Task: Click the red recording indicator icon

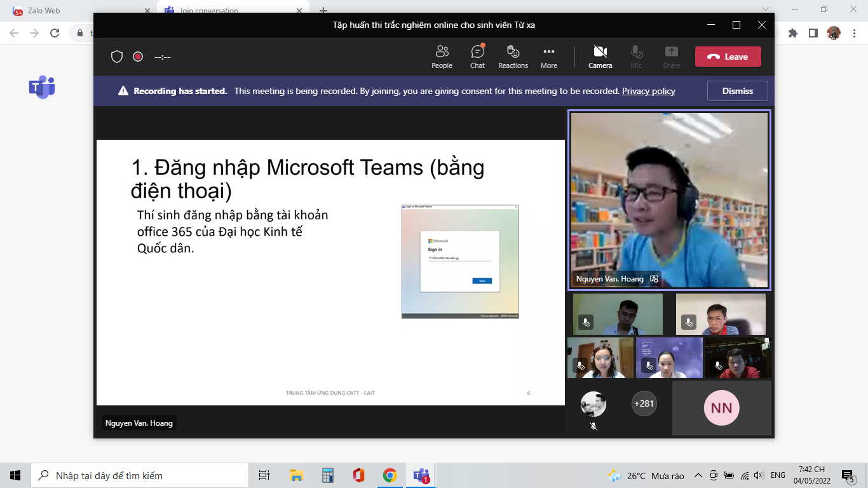Action: (138, 57)
